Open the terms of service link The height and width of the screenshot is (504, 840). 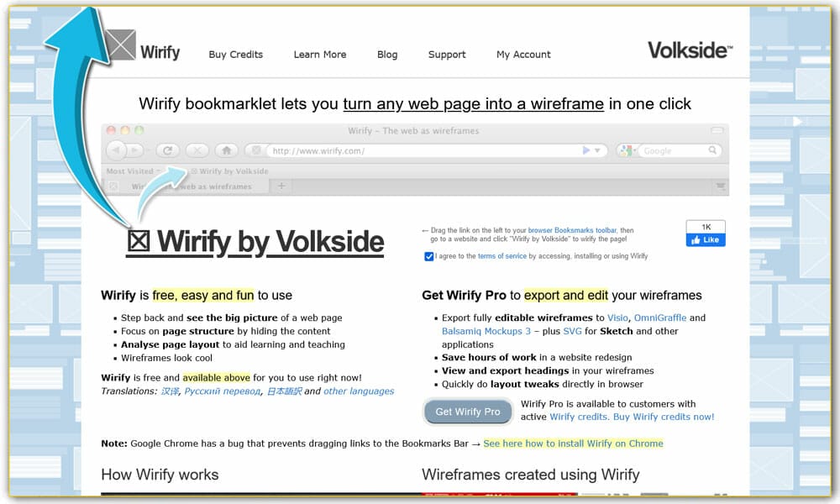click(500, 256)
